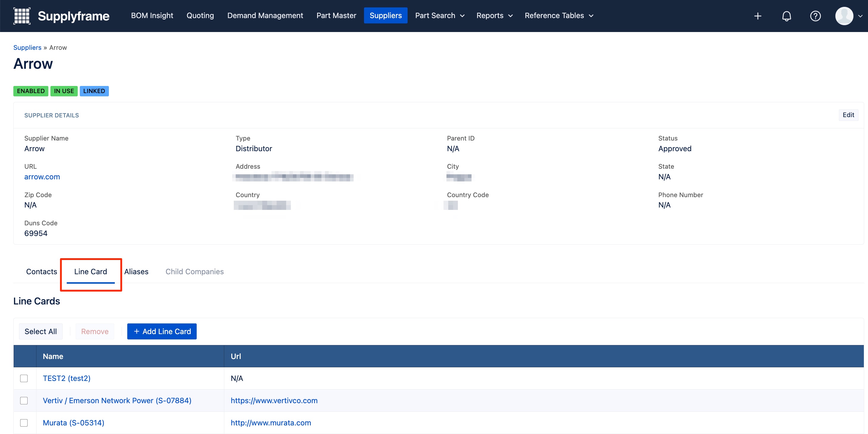Click the Line Cards section heading
This screenshot has width=868, height=434.
(x=37, y=301)
